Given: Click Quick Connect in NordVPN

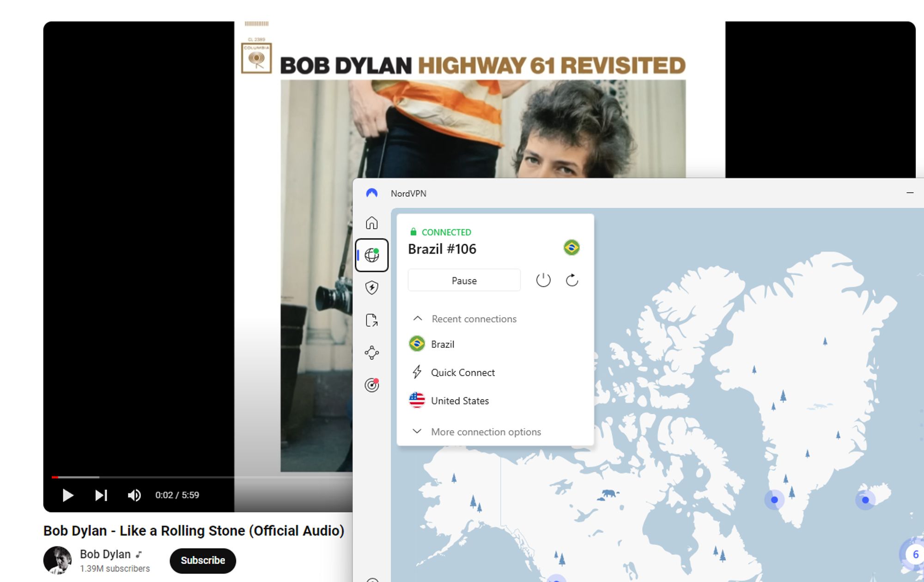Looking at the screenshot, I should [462, 372].
